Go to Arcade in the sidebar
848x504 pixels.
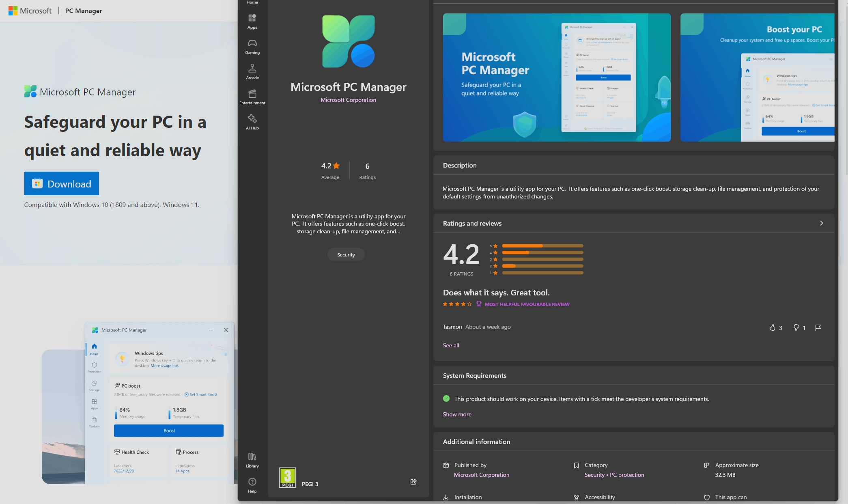(252, 71)
